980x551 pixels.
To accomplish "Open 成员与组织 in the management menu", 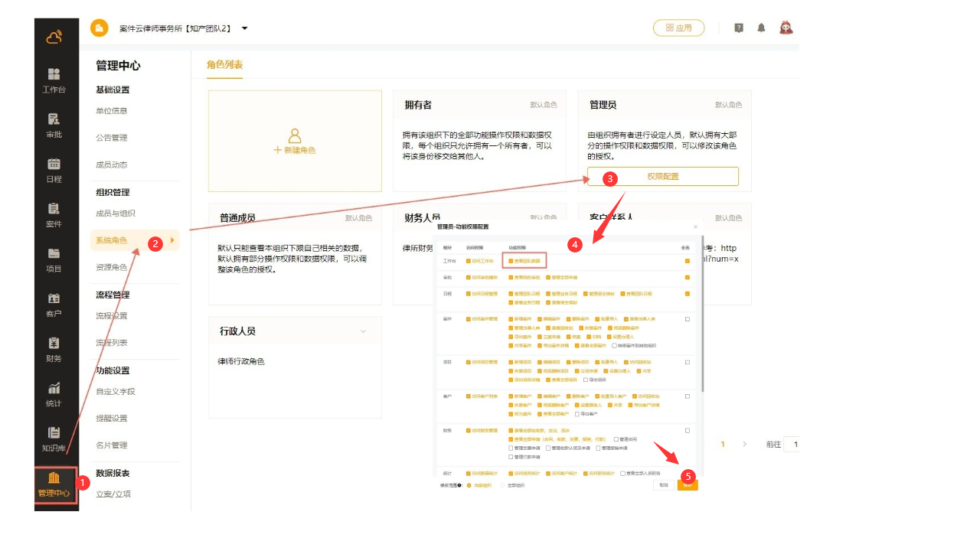I will (x=115, y=214).
